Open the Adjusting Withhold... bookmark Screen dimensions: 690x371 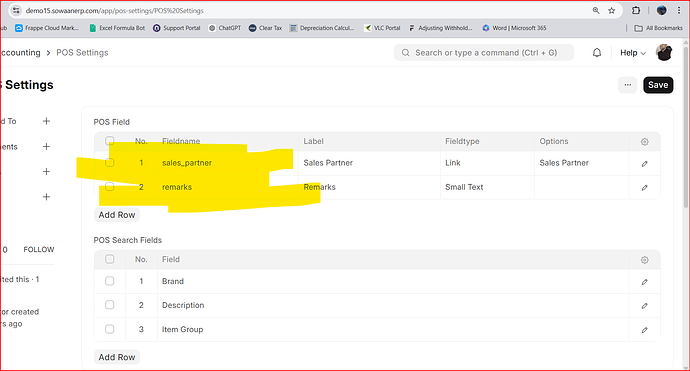pos(440,28)
